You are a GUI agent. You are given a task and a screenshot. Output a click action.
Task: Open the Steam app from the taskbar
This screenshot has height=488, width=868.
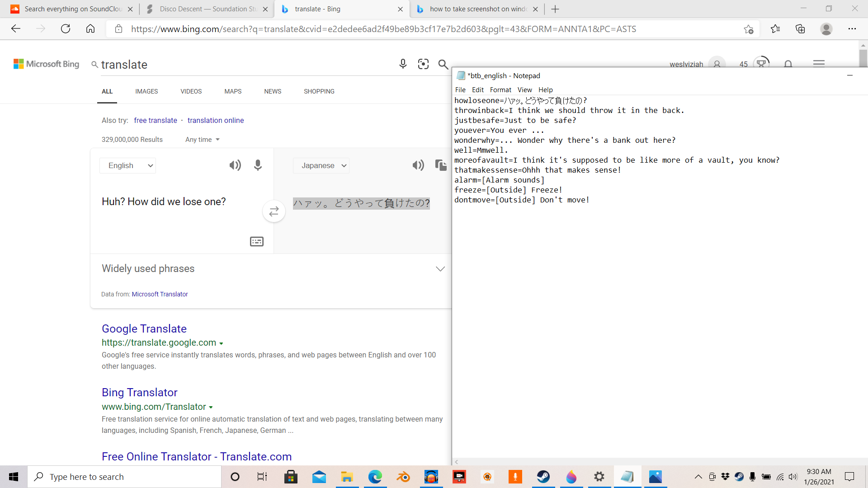point(543,477)
